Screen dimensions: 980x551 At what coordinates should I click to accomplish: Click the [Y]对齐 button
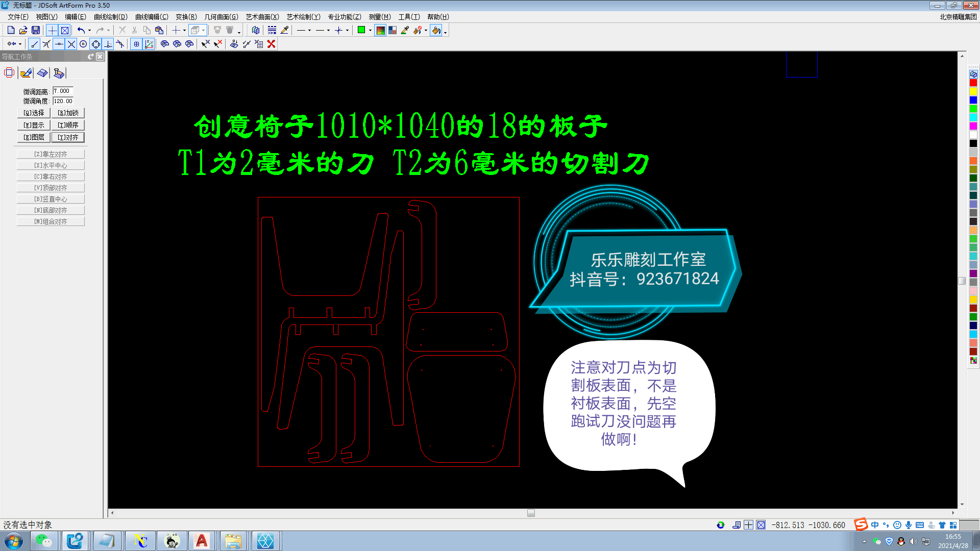tap(68, 137)
